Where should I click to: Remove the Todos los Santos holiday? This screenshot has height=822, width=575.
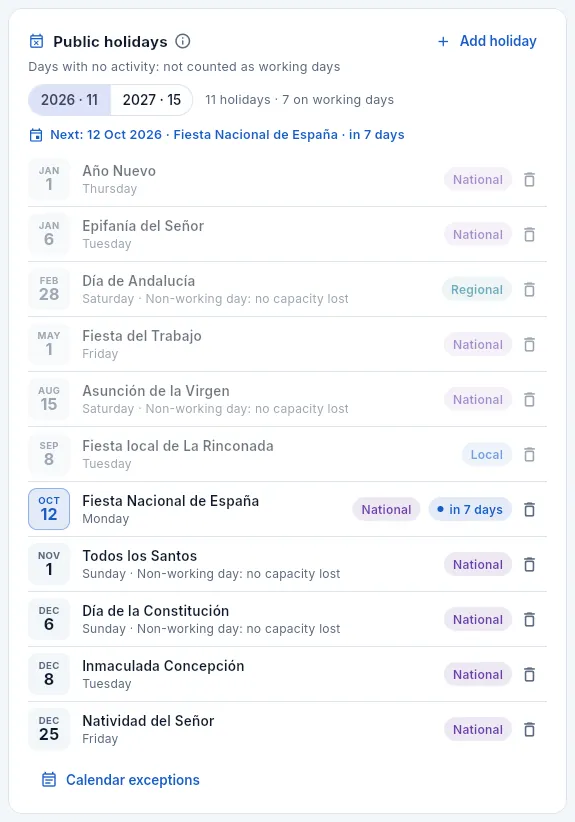click(x=529, y=565)
